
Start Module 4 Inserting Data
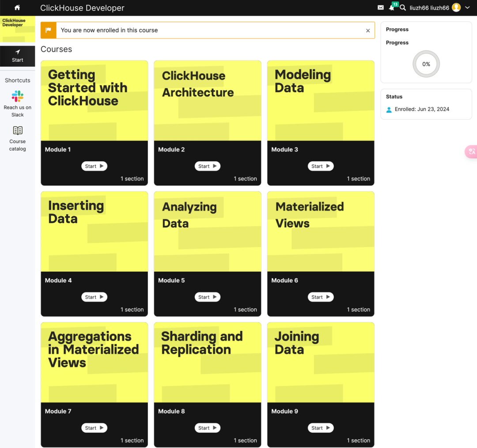point(95,297)
